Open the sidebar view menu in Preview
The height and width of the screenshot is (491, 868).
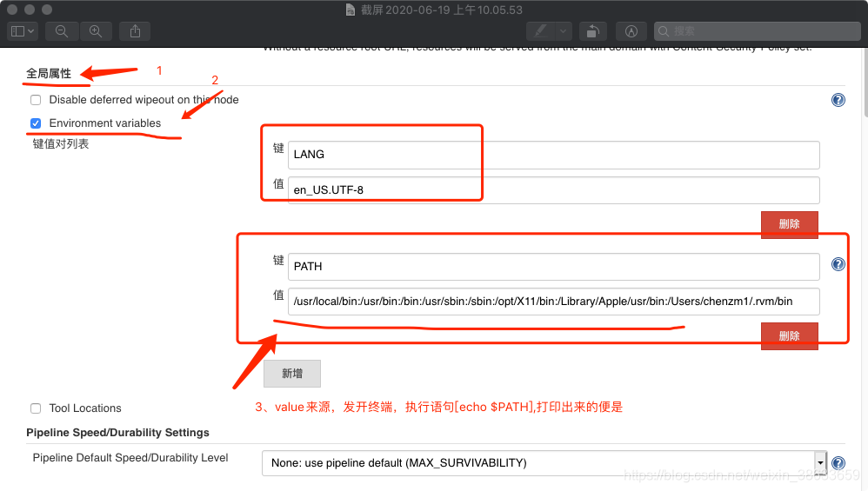click(x=23, y=31)
